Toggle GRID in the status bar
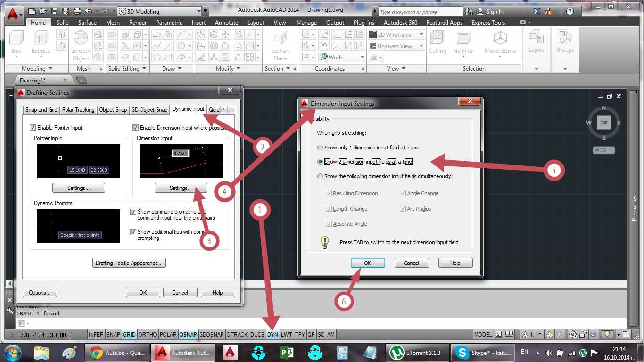Screen dimensions: 644x362 (129, 334)
